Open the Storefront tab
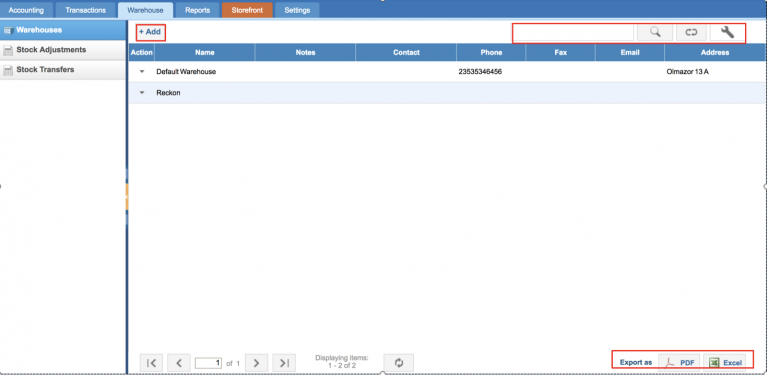Screen dimensions: 768x376 pos(247,10)
